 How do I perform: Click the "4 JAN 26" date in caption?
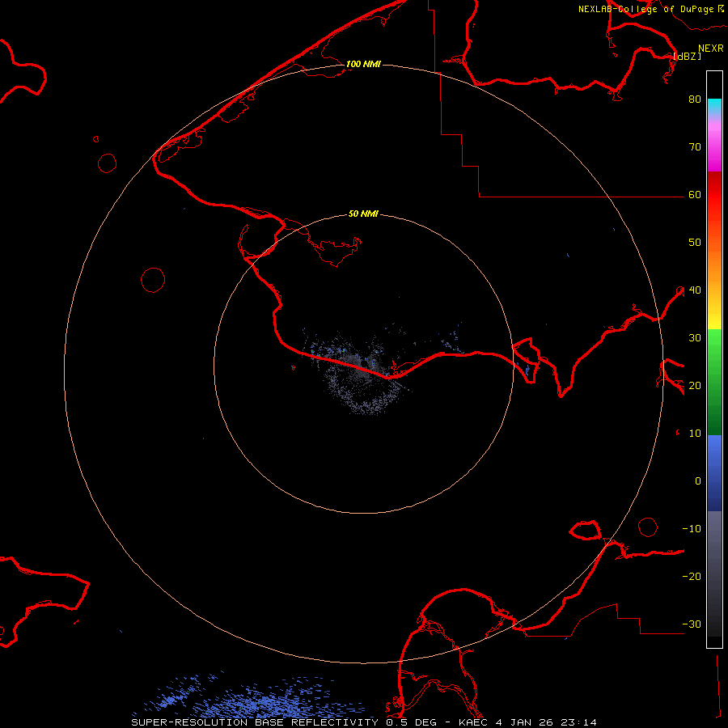[x=524, y=722]
